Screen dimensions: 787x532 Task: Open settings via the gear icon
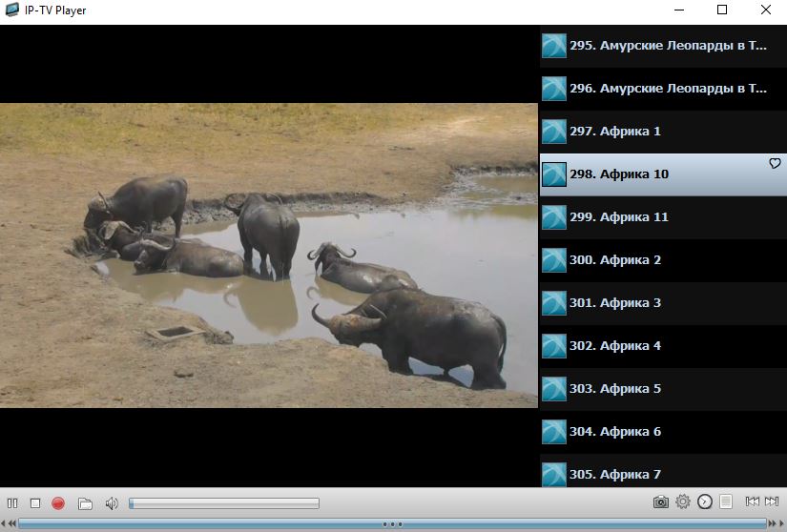click(x=683, y=501)
